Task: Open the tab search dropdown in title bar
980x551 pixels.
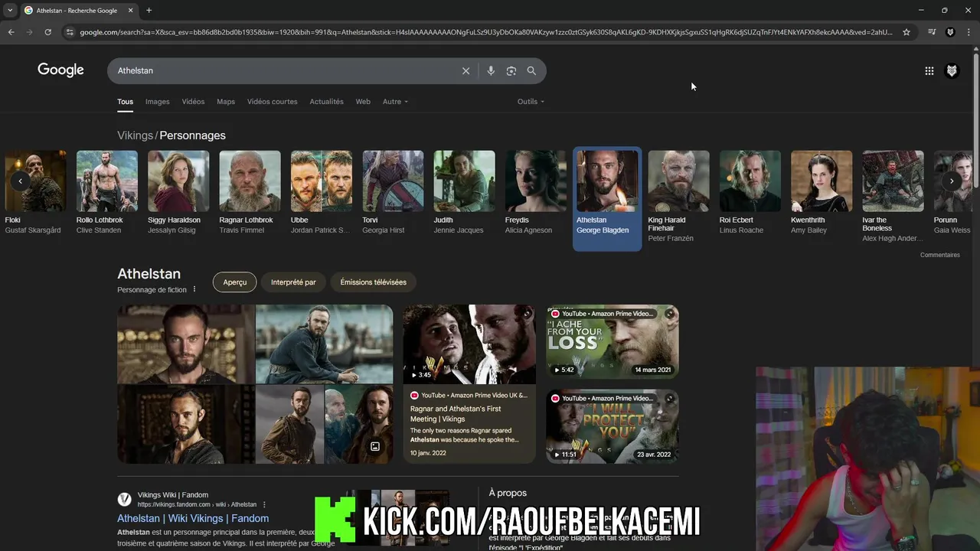Action: 10,10
